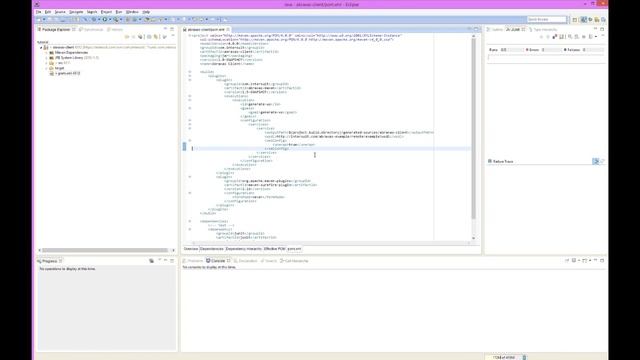Expand the Maven Dependencies node
This screenshot has width=640, height=360.
[x=47, y=53]
